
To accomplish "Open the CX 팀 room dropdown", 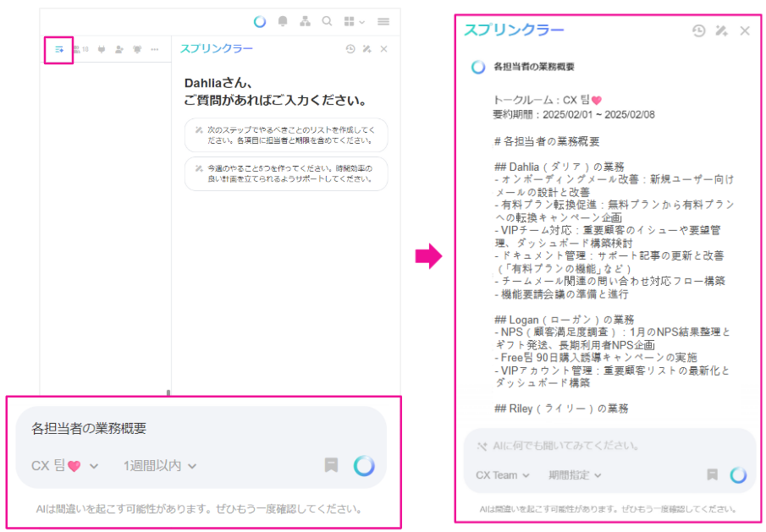I will (x=65, y=466).
